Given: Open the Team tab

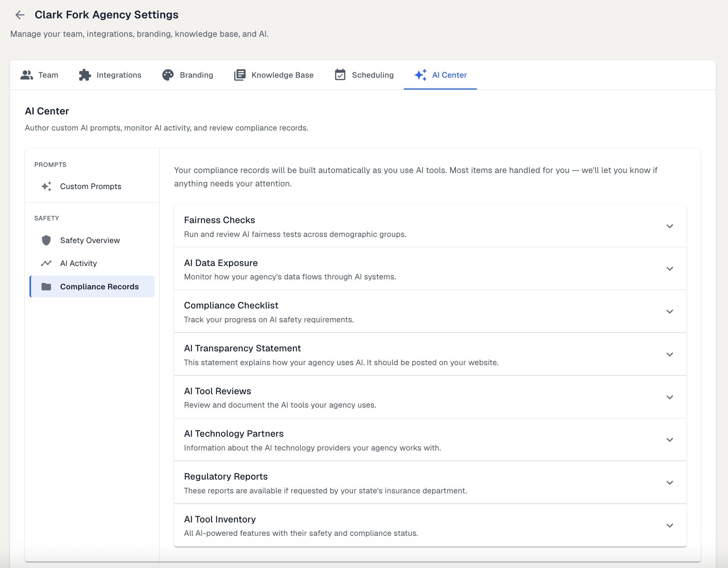Looking at the screenshot, I should [39, 75].
